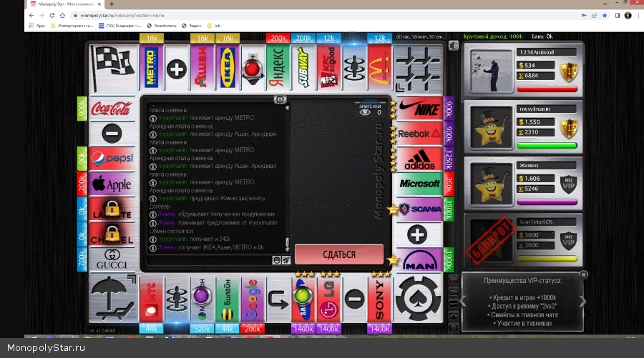Open 1234Antisto8 player avatar
The height and width of the screenshot is (358, 644).
coord(491,71)
